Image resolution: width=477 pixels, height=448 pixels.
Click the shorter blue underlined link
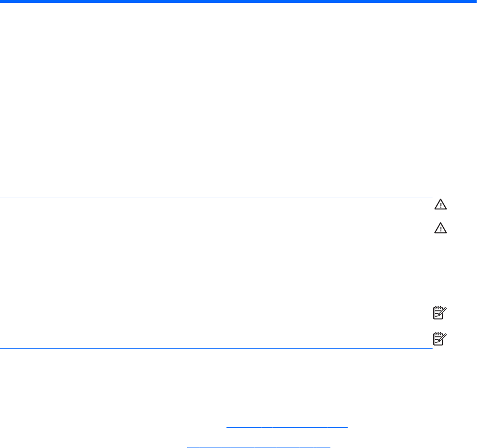pos(287,427)
